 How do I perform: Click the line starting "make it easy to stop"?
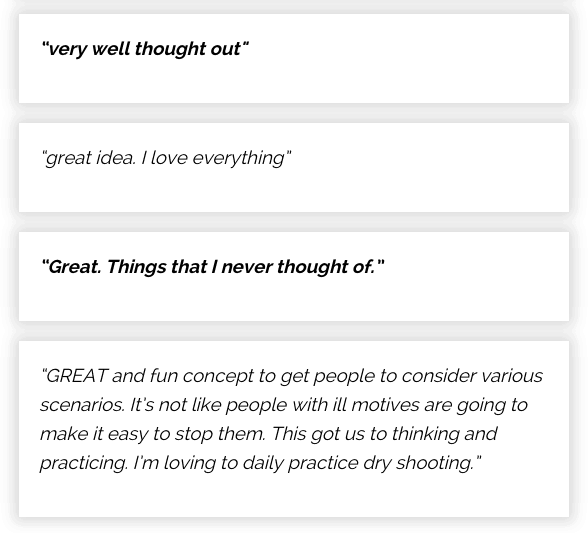pos(268,434)
